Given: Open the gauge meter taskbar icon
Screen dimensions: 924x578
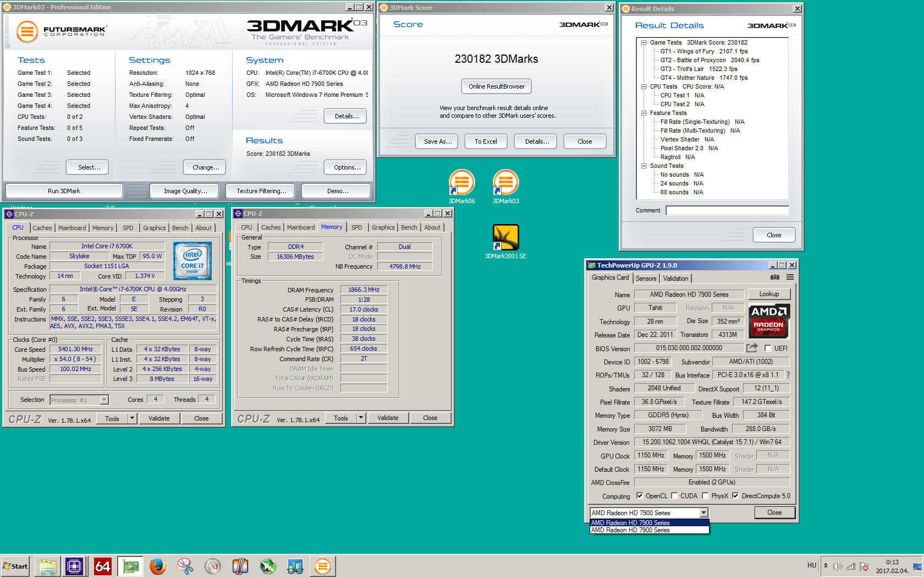Looking at the screenshot, I should pyautogui.click(x=213, y=566).
